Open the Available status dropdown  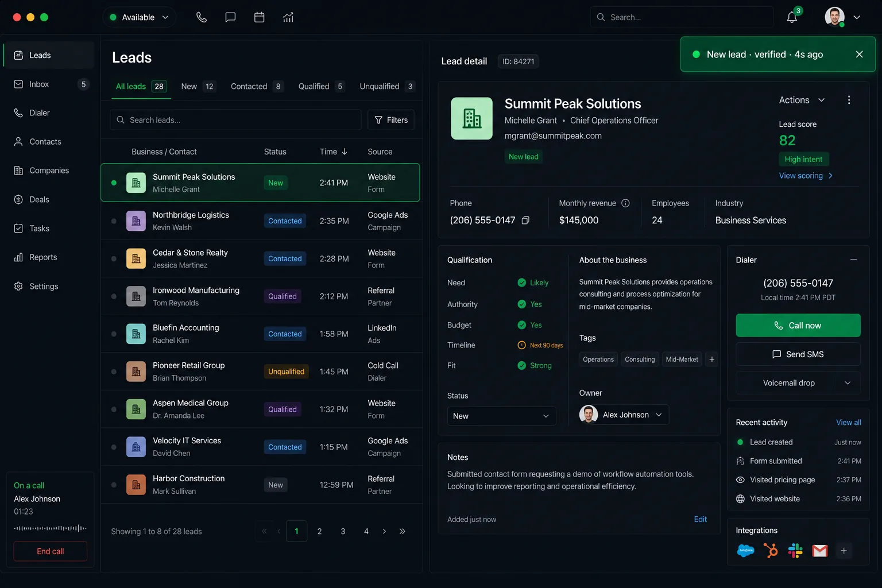140,17
